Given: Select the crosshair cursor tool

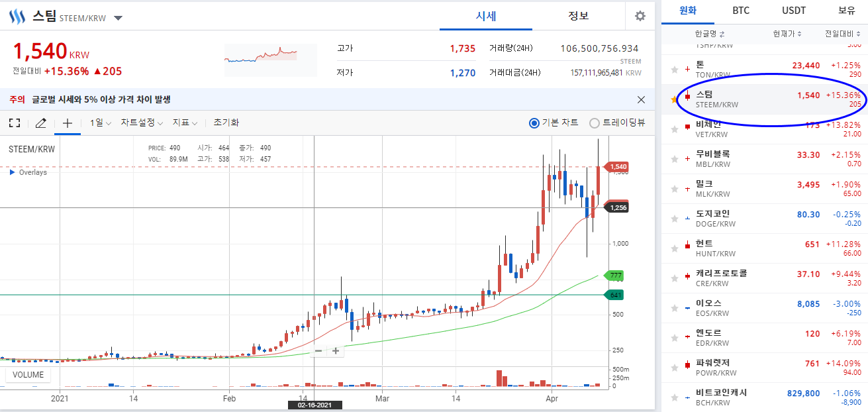Looking at the screenshot, I should pyautogui.click(x=67, y=123).
